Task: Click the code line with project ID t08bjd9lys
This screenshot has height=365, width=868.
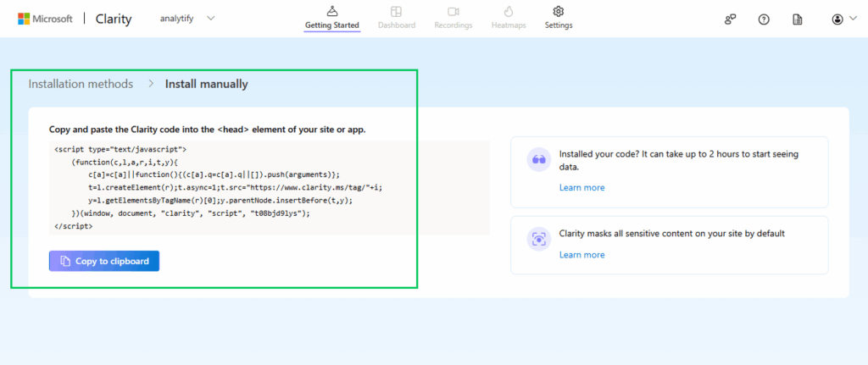Action: coord(191,213)
